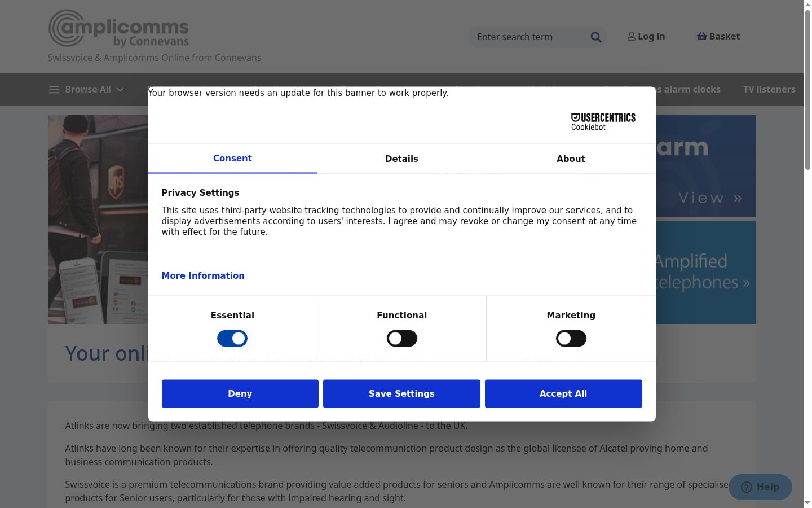
Task: Select TV listeners in the navigation bar
Action: pos(769,90)
